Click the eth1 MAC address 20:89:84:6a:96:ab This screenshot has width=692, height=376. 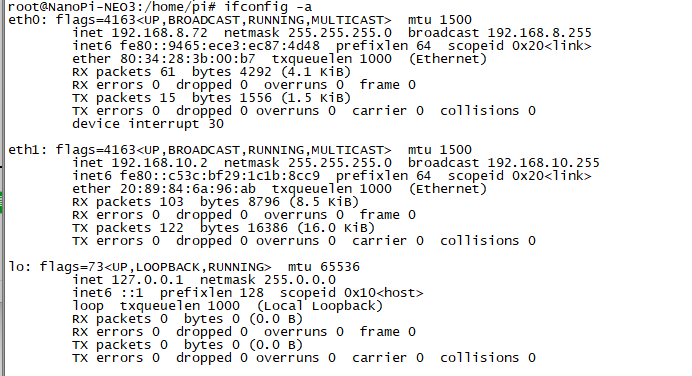(188, 189)
